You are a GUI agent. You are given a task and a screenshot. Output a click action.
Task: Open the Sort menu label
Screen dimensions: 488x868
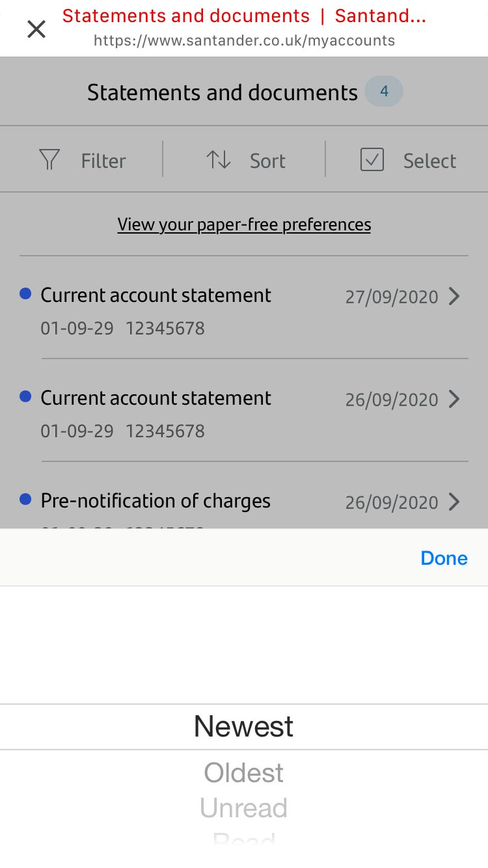pyautogui.click(x=267, y=161)
